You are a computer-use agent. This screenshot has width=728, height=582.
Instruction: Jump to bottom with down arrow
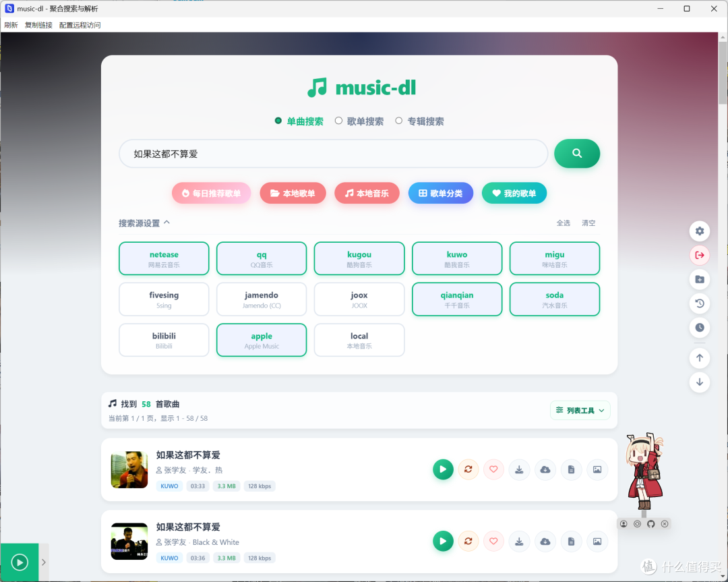700,382
